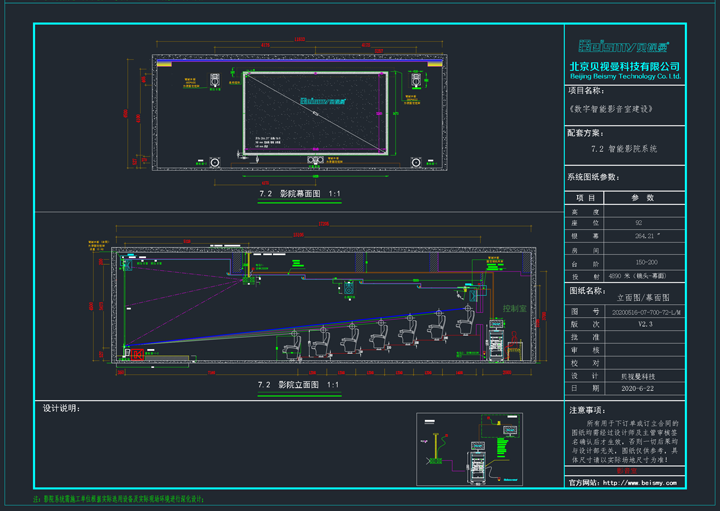This screenshot has height=511, width=720.
Task: Select the 批准 row label
Action: click(585, 337)
